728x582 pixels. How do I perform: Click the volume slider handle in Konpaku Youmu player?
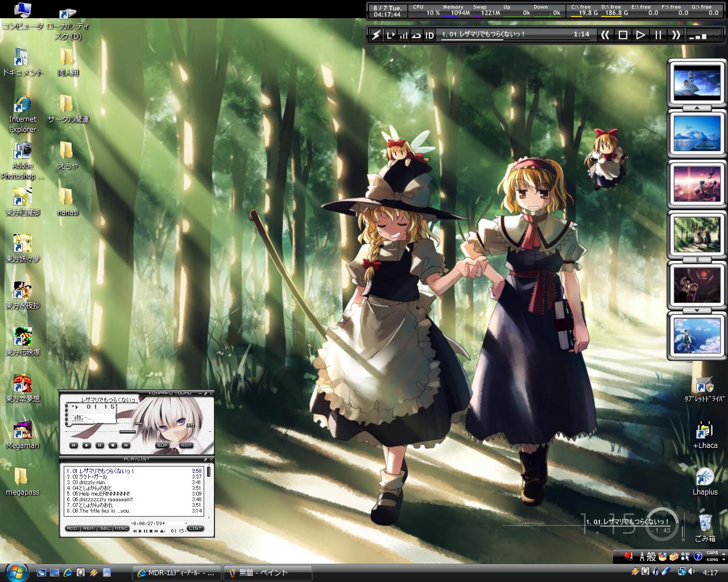pyautogui.click(x=138, y=423)
